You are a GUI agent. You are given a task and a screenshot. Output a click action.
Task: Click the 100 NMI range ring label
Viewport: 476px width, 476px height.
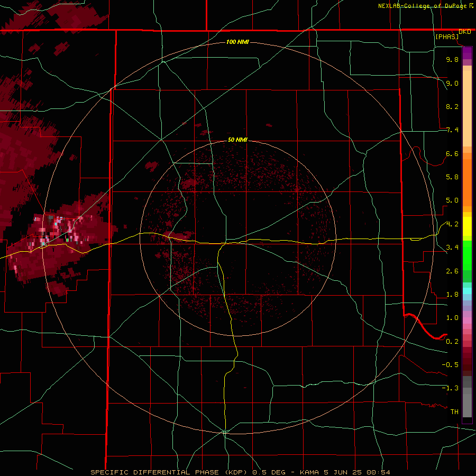tap(237, 42)
